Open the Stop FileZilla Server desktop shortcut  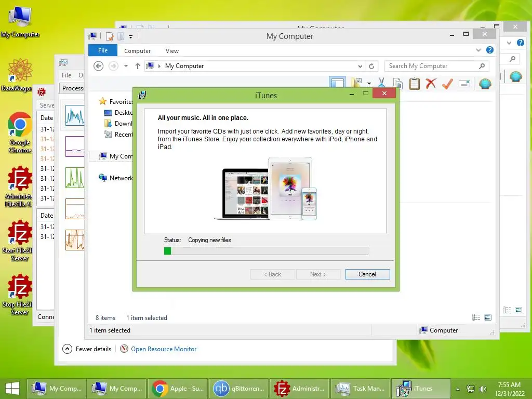click(x=19, y=295)
